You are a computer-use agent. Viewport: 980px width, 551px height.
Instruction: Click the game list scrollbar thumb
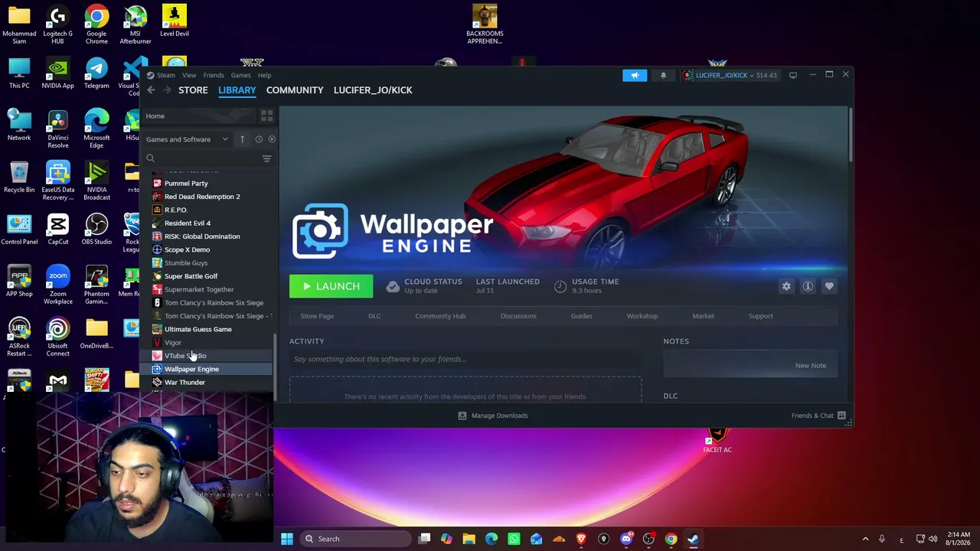click(x=275, y=366)
